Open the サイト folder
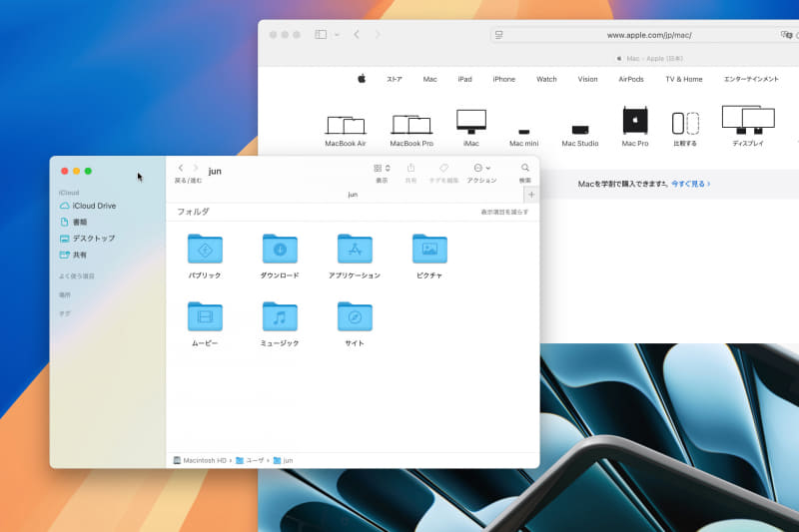 tap(355, 316)
